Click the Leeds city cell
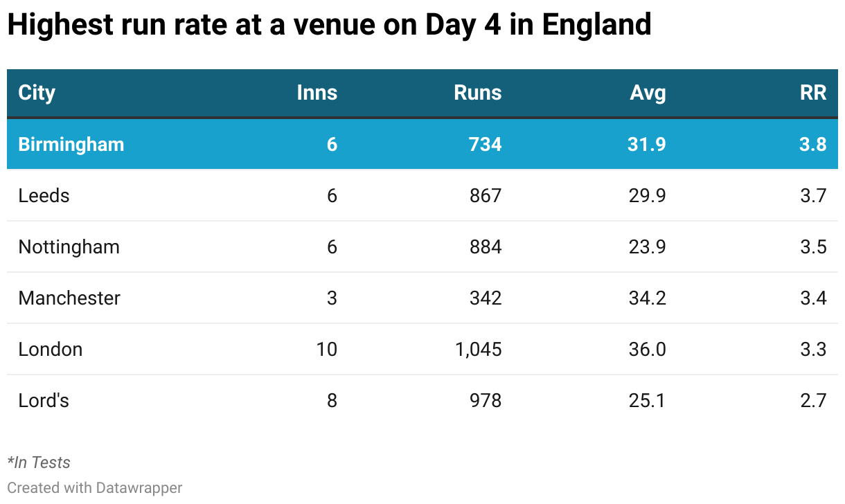 click(x=44, y=195)
